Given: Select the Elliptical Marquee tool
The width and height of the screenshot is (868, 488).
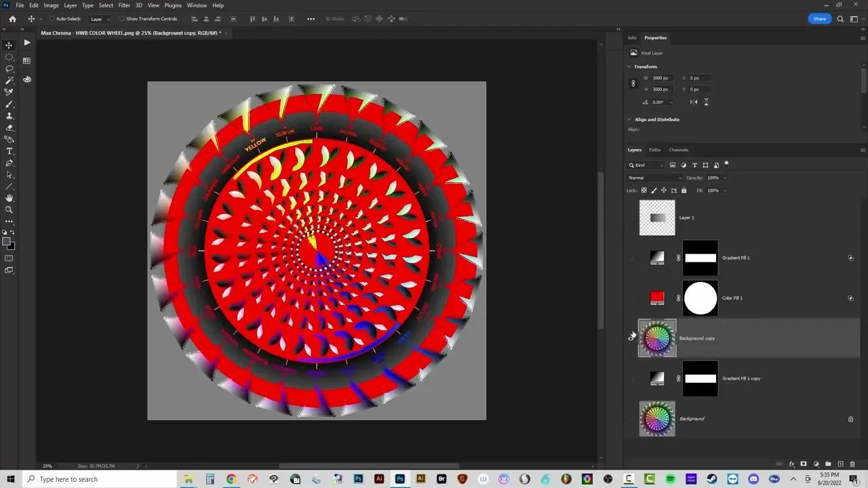Looking at the screenshot, I should tap(9, 57).
